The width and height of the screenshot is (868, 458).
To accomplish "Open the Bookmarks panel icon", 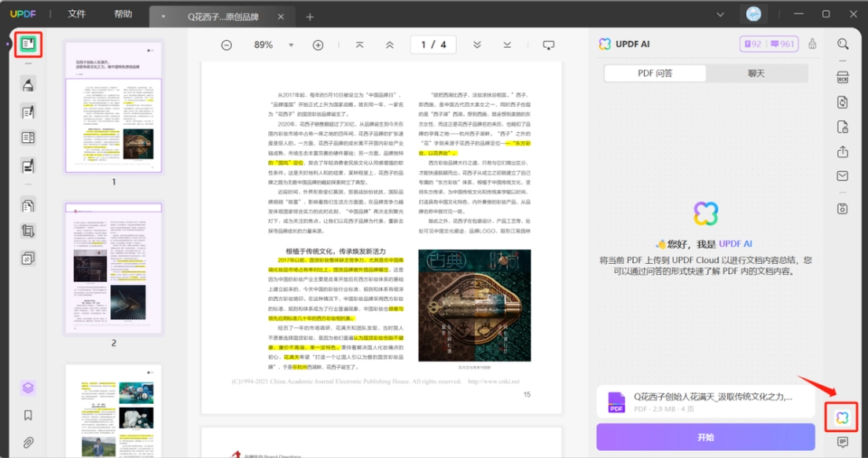I will [x=28, y=416].
